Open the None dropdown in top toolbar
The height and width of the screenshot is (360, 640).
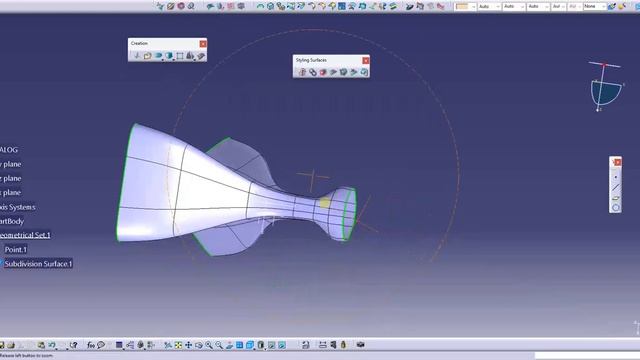(595, 6)
